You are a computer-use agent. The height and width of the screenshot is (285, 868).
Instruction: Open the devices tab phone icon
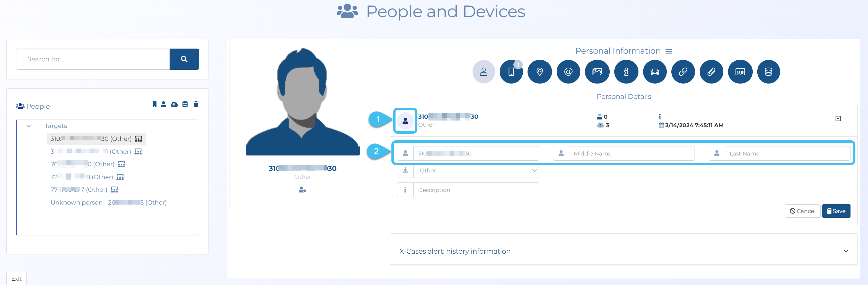(x=511, y=72)
